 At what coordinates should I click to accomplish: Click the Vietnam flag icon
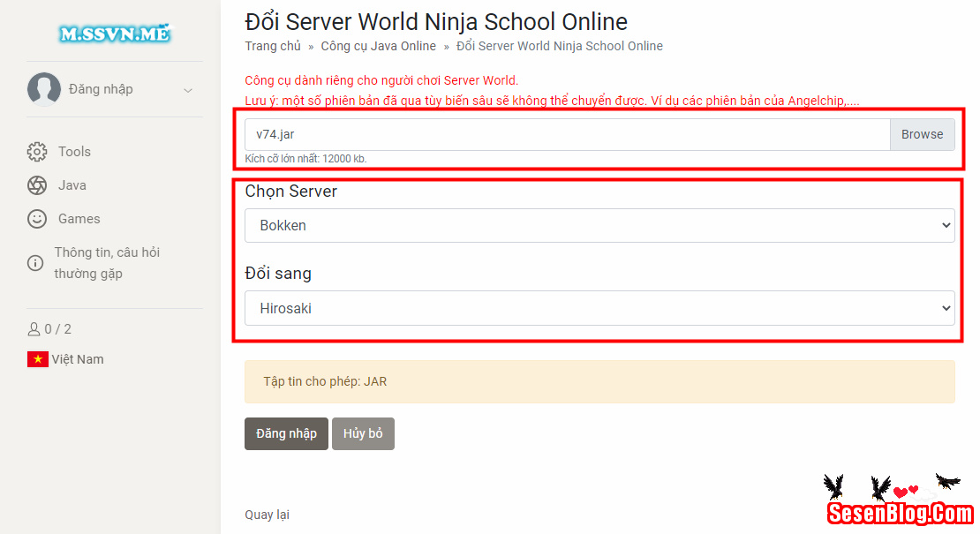[x=37, y=359]
